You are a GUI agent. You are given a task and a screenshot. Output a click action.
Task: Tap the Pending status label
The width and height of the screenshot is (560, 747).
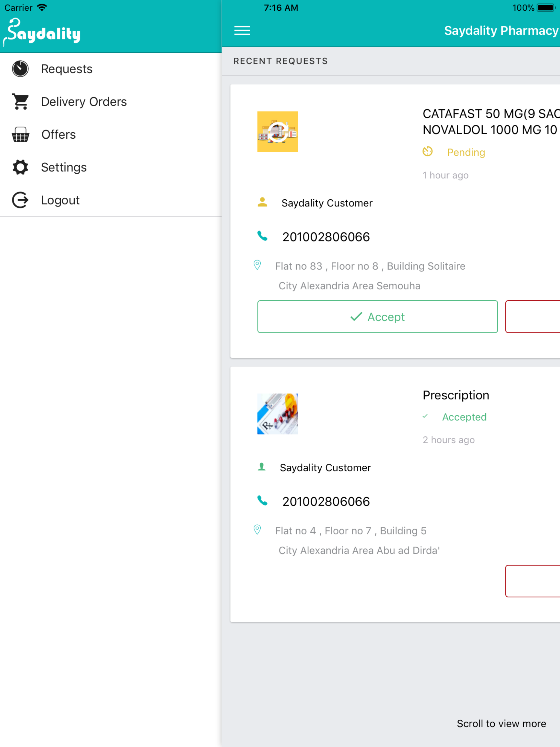click(x=466, y=152)
